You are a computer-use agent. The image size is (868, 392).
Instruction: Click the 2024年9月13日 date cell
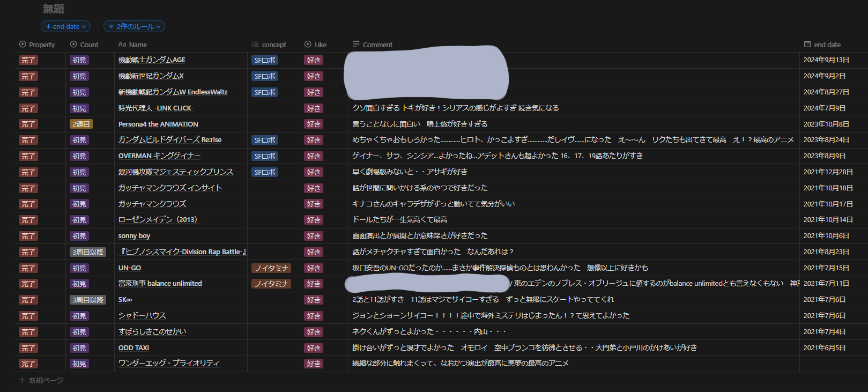(826, 60)
